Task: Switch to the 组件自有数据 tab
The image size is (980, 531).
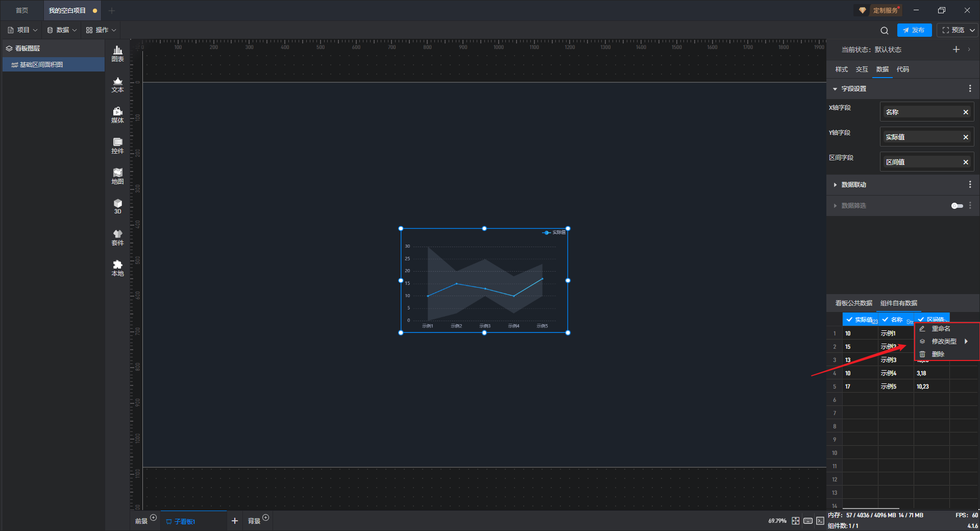Action: [x=898, y=303]
